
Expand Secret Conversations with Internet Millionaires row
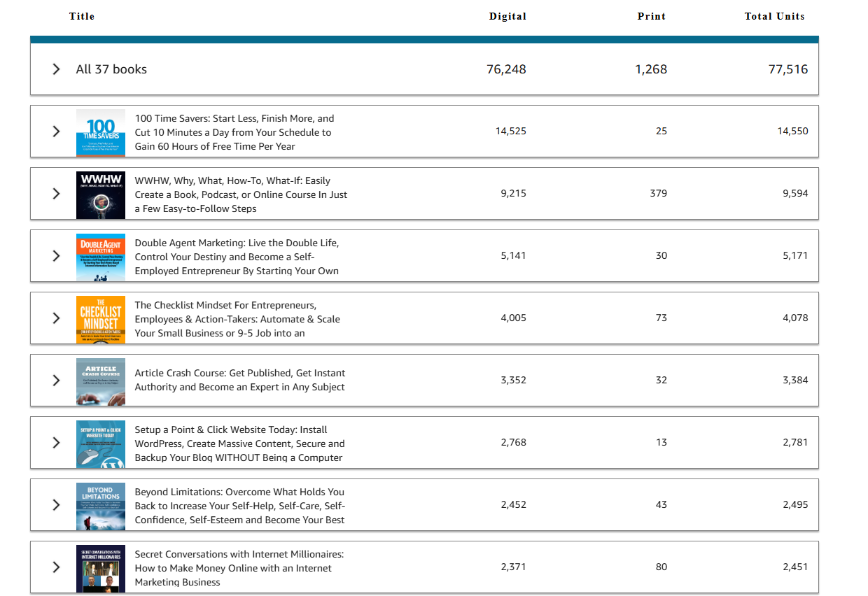(57, 567)
